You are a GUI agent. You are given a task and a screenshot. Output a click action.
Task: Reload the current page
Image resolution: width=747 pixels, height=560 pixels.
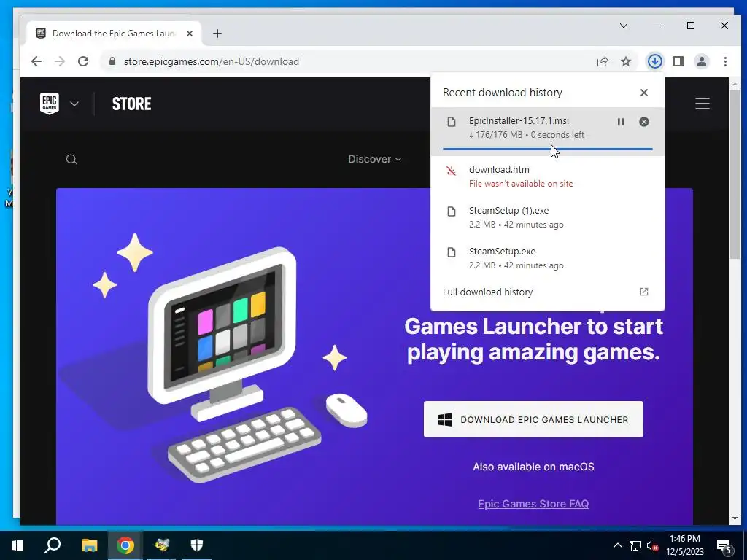[x=83, y=61]
